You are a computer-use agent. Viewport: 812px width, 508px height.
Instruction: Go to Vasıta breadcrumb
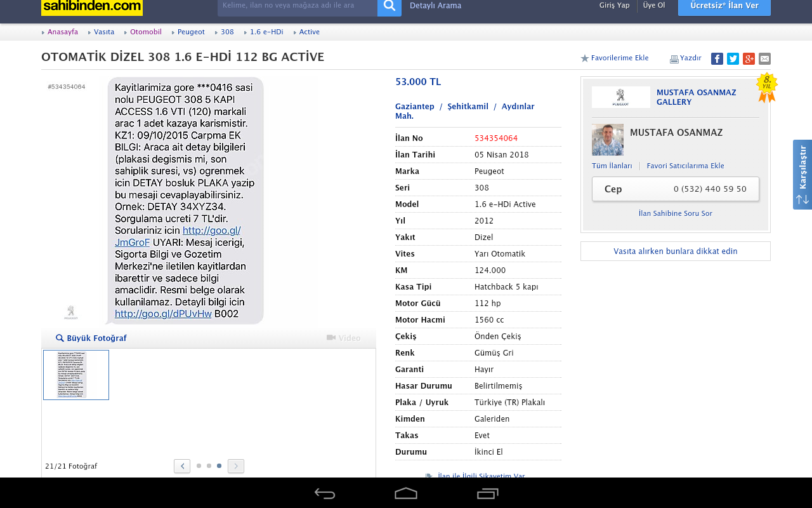(x=104, y=32)
